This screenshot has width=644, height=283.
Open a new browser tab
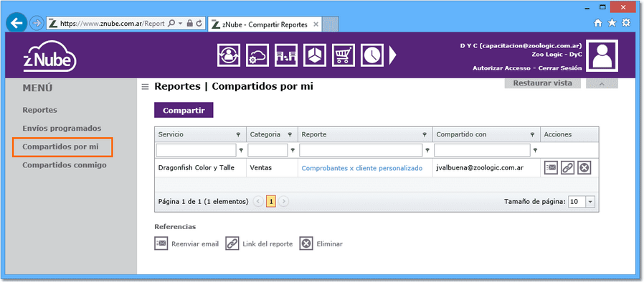coord(330,24)
